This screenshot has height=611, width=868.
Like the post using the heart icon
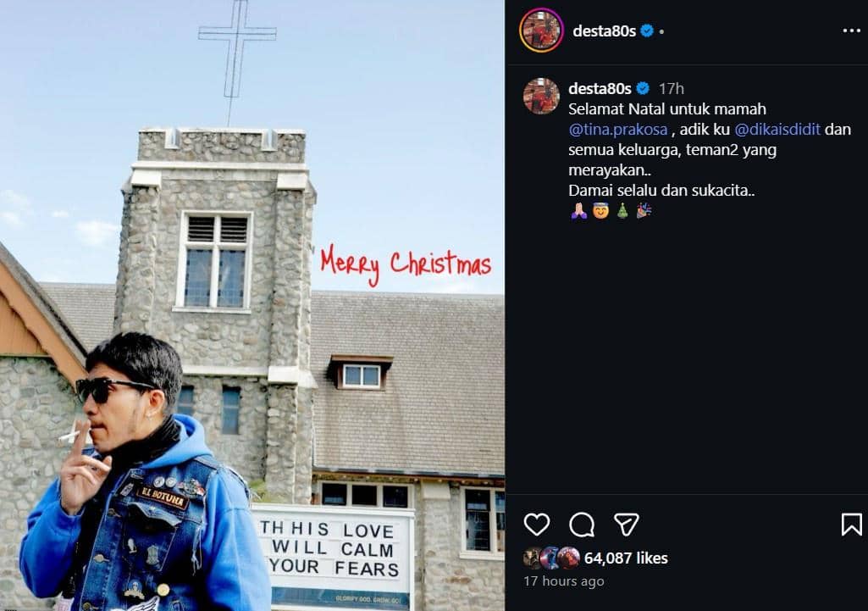pos(537,525)
